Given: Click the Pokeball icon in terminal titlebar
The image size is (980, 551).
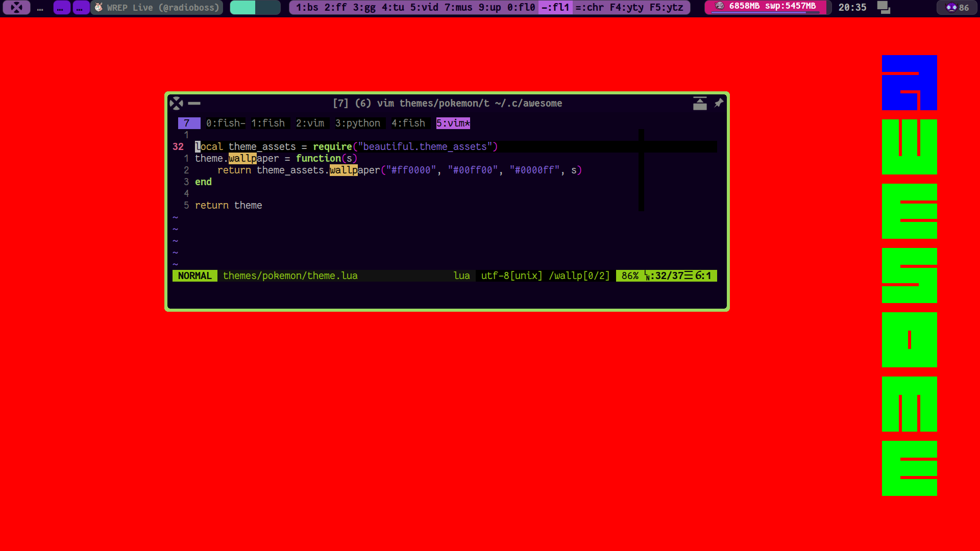Looking at the screenshot, I should (x=176, y=104).
